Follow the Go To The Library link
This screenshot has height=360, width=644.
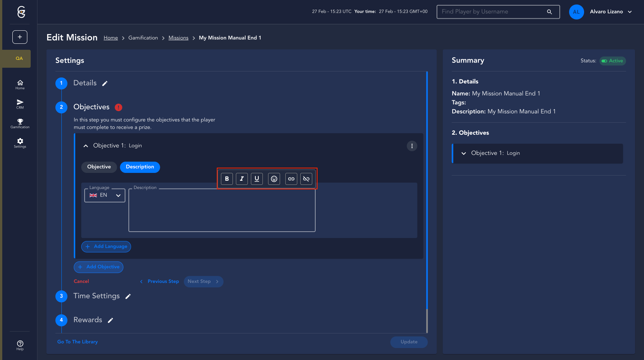coord(78,342)
